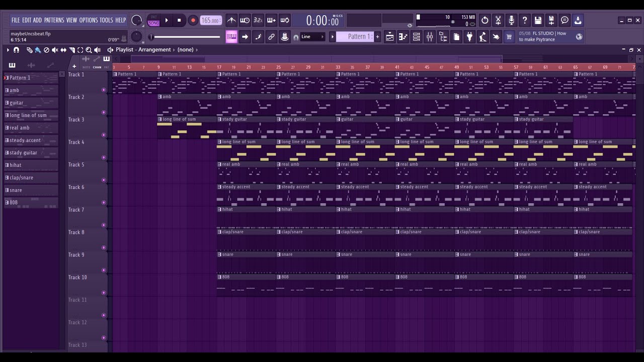
Task: Toggle the metronome icon
Action: (x=231, y=20)
